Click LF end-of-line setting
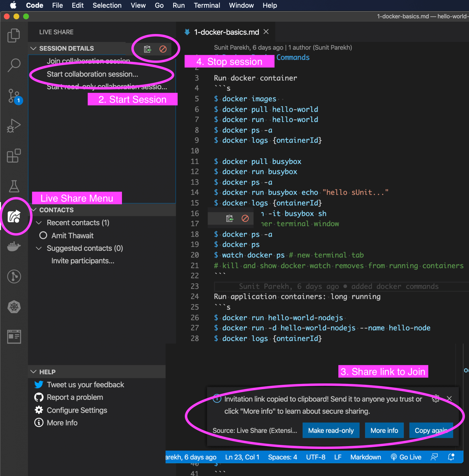 [x=338, y=457]
